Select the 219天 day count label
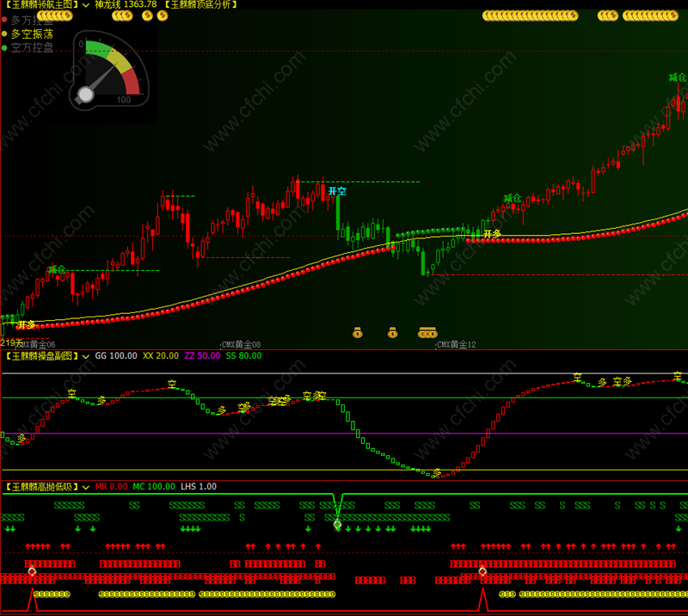688x616 pixels. (x=11, y=342)
